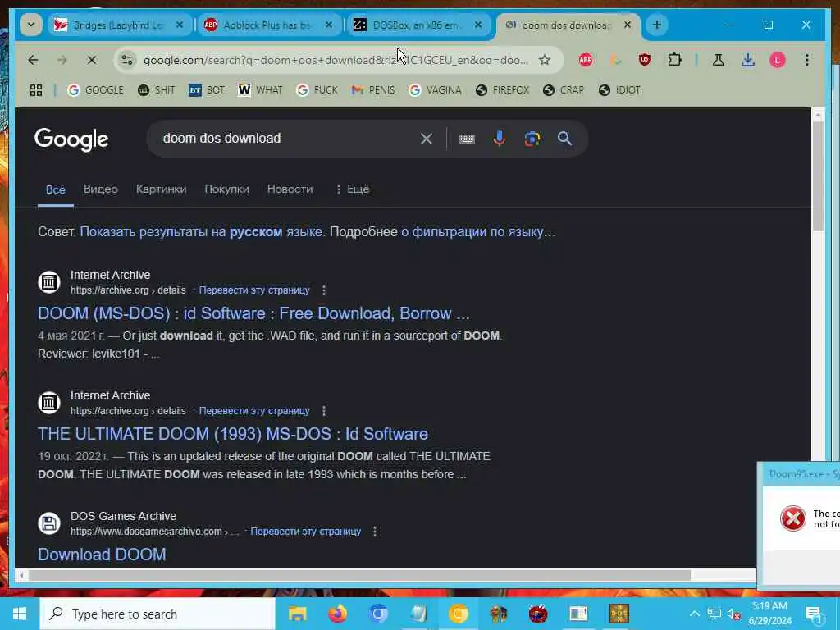
Task: Open the Chrome three-dot menu
Action: pos(807,60)
